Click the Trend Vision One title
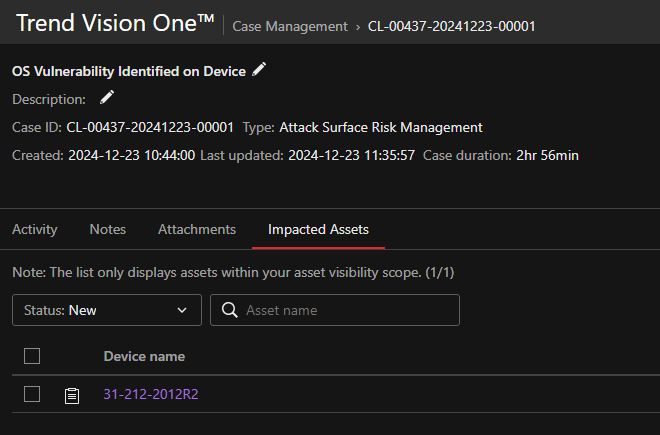Viewport: 660px width, 435px height. point(115,23)
